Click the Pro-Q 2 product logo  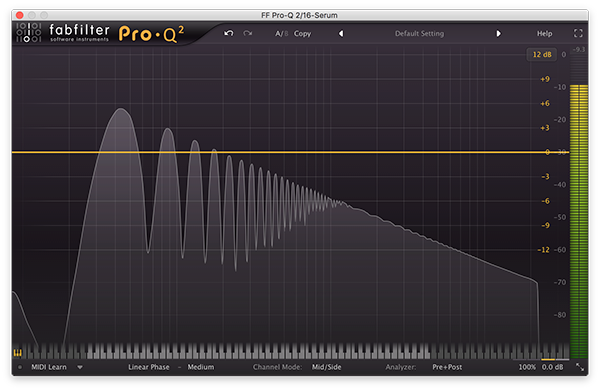click(x=152, y=34)
